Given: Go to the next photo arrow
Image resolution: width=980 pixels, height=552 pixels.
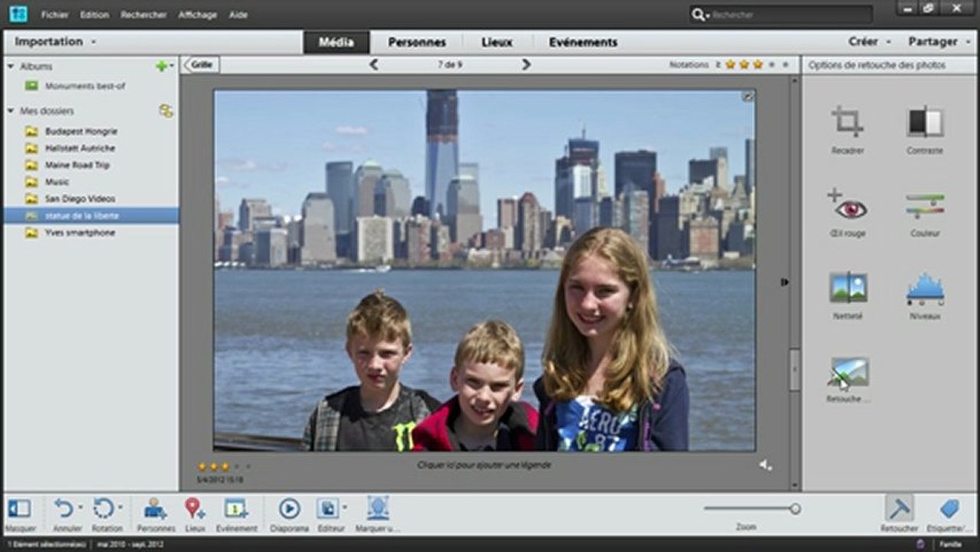Looking at the screenshot, I should coord(526,65).
